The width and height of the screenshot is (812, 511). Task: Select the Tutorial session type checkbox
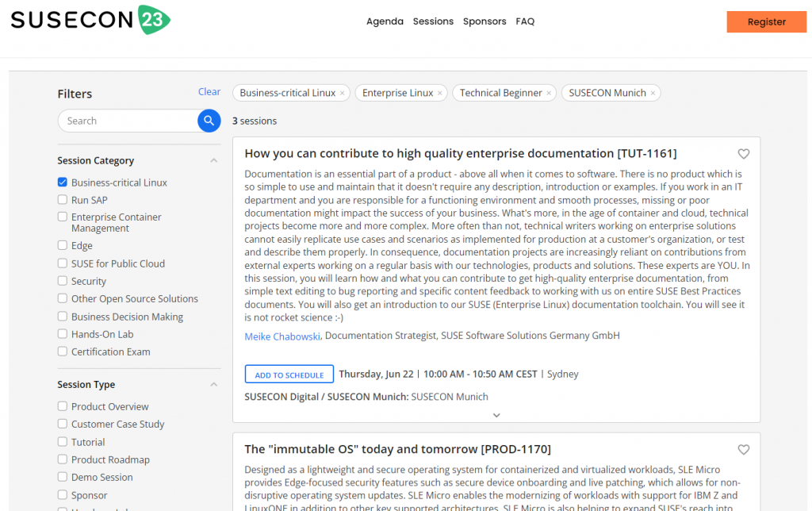coord(63,442)
